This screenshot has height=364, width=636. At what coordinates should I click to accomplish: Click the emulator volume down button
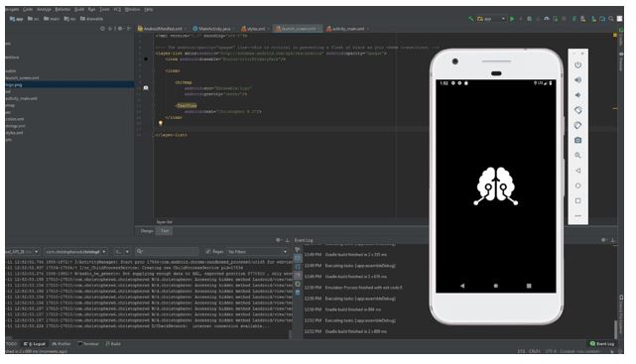[578, 95]
